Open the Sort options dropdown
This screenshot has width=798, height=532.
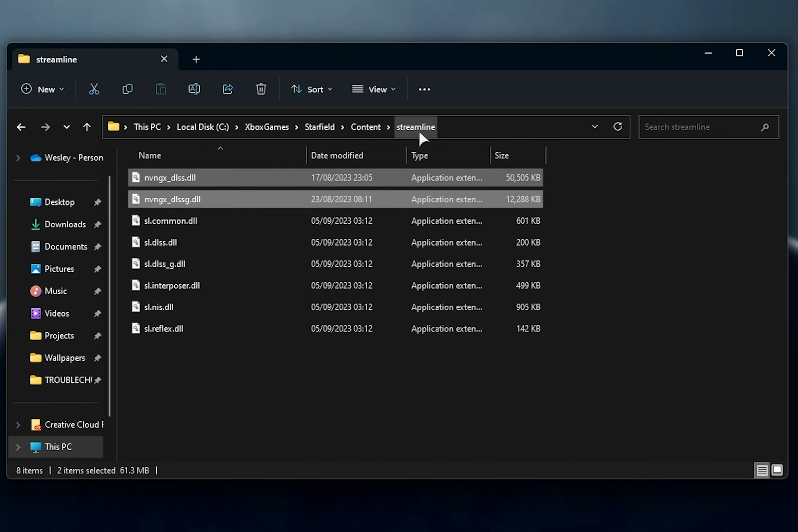[311, 89]
